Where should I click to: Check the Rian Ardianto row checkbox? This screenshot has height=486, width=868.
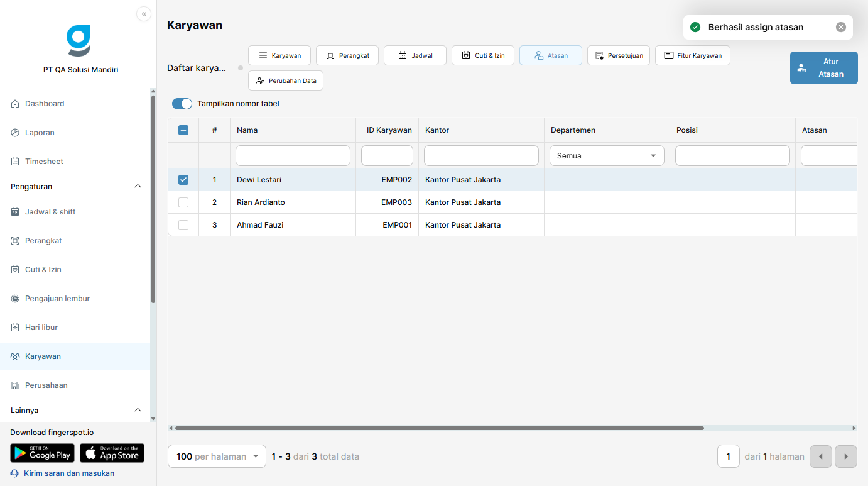pos(183,202)
